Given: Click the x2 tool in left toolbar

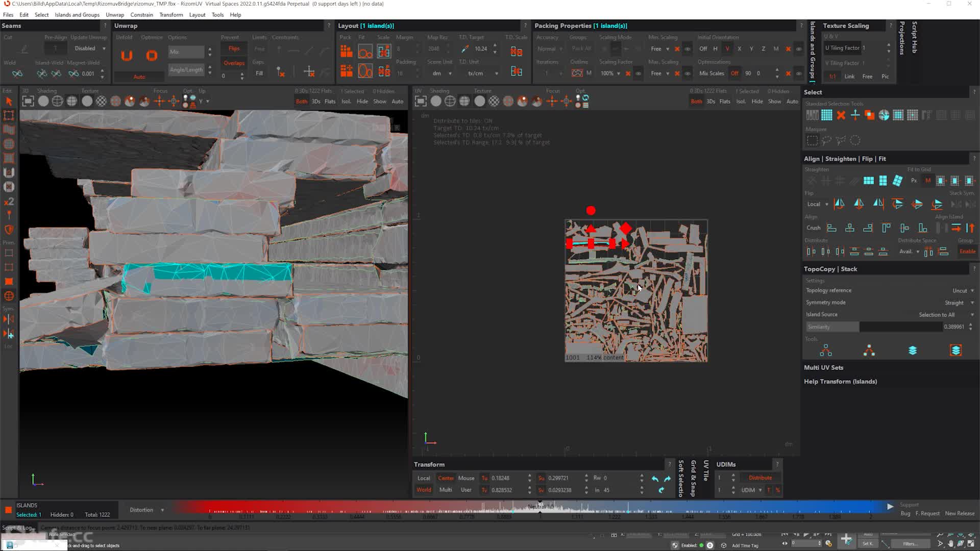Looking at the screenshot, I should pyautogui.click(x=9, y=202).
